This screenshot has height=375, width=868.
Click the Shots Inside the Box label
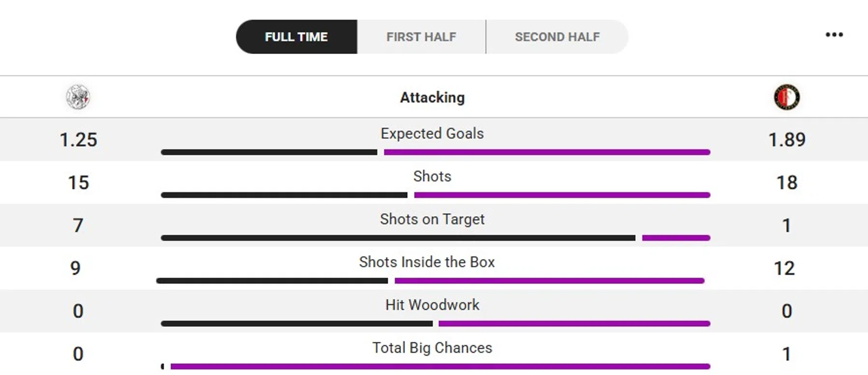coord(427,262)
